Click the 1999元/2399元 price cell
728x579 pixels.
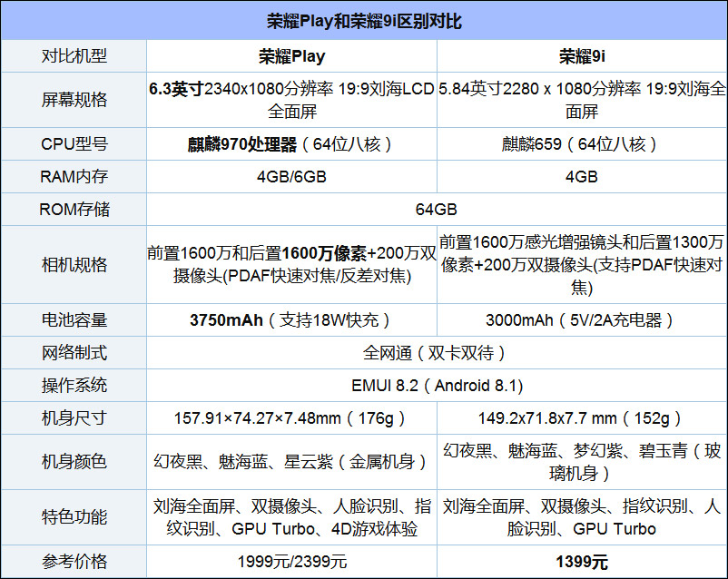pos(291,562)
